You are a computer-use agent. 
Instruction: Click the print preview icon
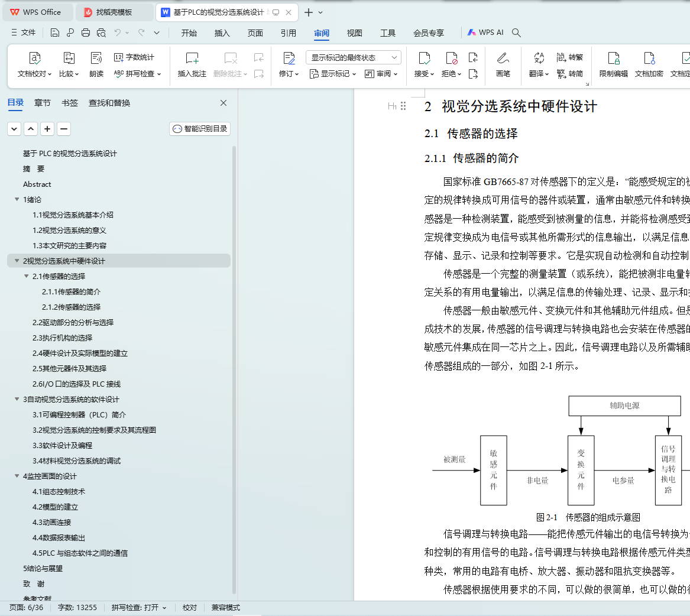[101, 33]
